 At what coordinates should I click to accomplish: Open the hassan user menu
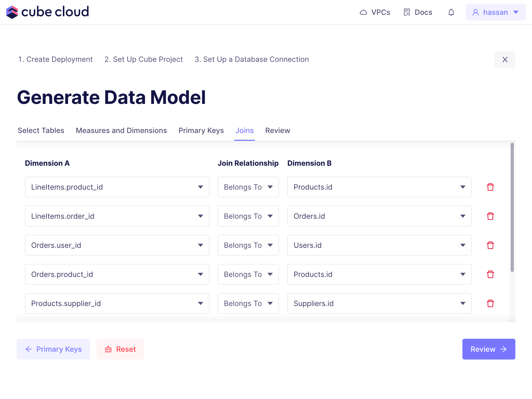496,12
